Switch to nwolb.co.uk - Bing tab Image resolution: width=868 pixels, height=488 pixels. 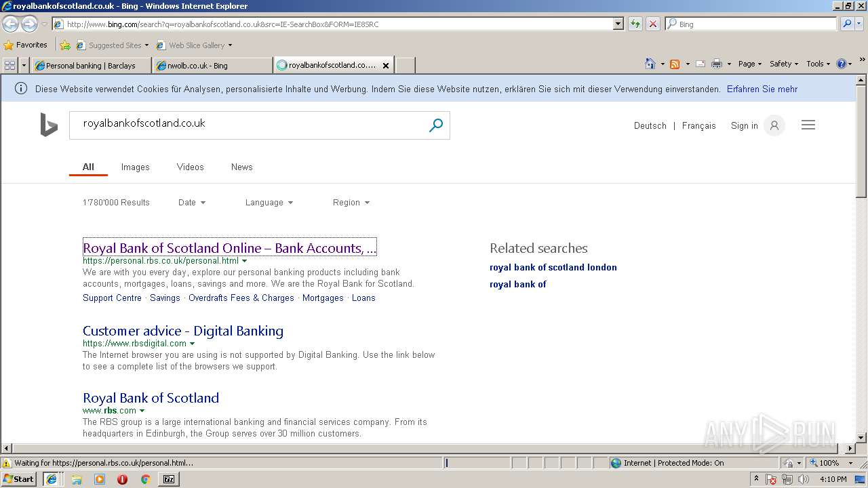point(212,66)
